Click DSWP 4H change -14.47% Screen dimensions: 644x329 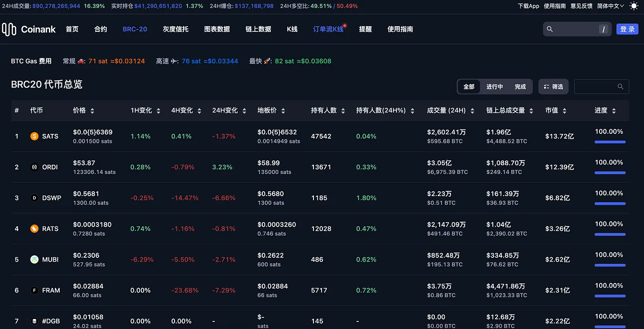pyautogui.click(x=185, y=198)
